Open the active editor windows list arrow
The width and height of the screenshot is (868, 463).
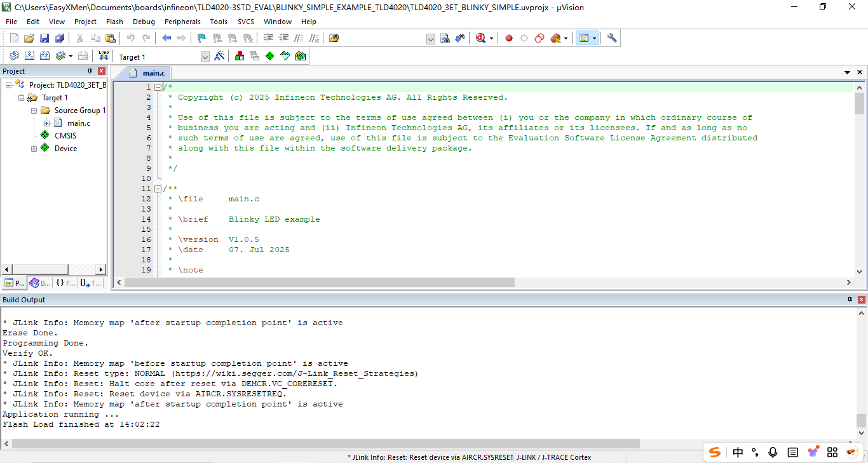[847, 72]
